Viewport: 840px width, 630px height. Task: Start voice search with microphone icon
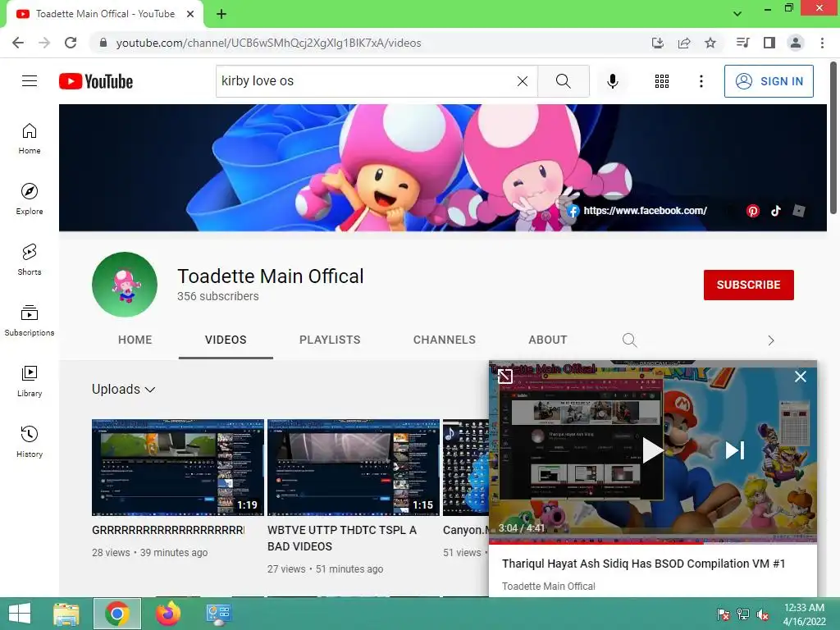pos(612,81)
